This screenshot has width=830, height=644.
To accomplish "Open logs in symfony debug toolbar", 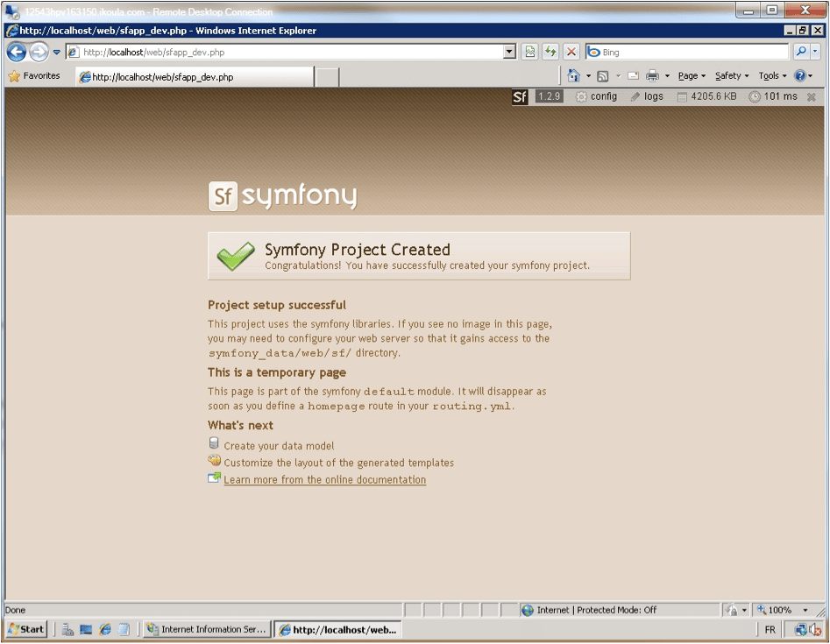I will coord(647,96).
